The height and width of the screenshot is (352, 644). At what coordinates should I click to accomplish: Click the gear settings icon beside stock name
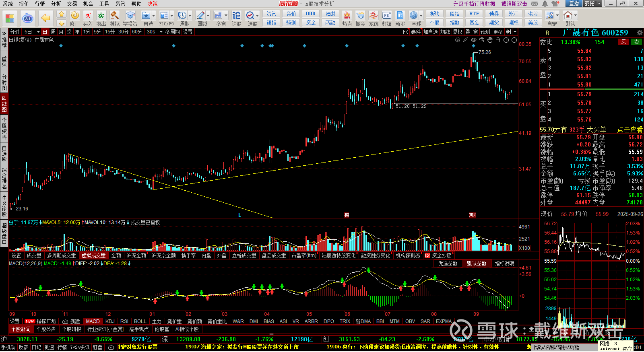tap(640, 33)
